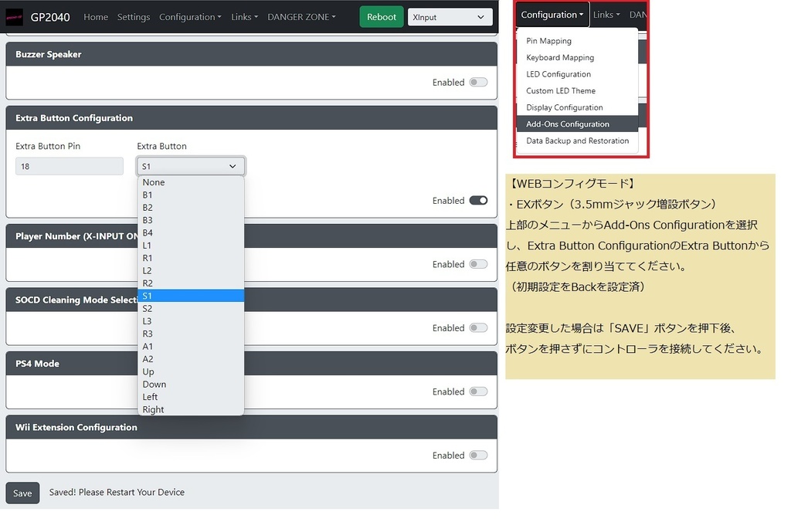791x532 pixels.
Task: Click the Extra Button Pin input field
Action: pos(70,167)
